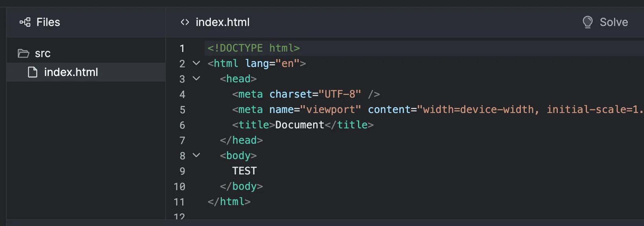
Task: Click the word Document inside title tag
Action: coord(299,125)
